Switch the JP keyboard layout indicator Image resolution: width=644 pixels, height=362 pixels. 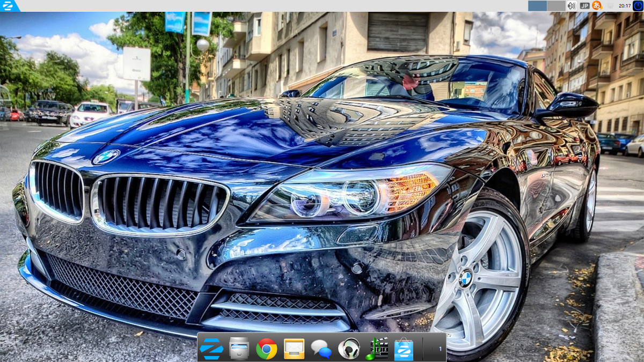tap(584, 5)
